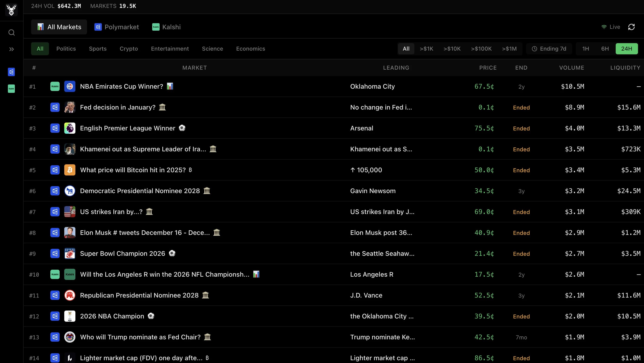Enable the Ending 7d filter
The image size is (644, 363).
coord(549,49)
